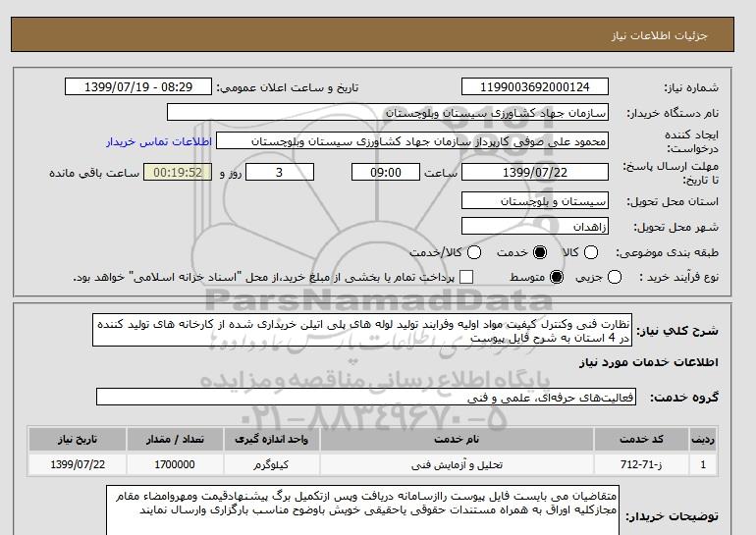
Task: Click the unit cell کیلوگرم
Action: click(271, 464)
